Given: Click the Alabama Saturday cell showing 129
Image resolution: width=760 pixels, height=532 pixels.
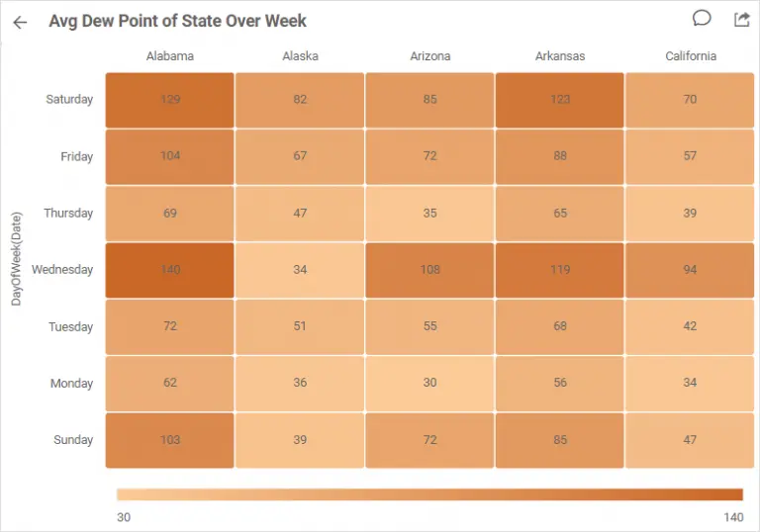Looking at the screenshot, I should (x=170, y=100).
